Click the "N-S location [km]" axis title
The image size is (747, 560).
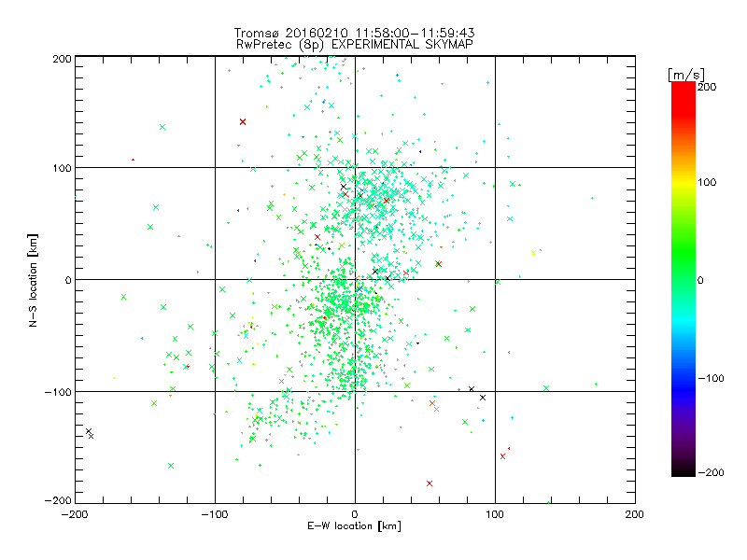(x=33, y=281)
